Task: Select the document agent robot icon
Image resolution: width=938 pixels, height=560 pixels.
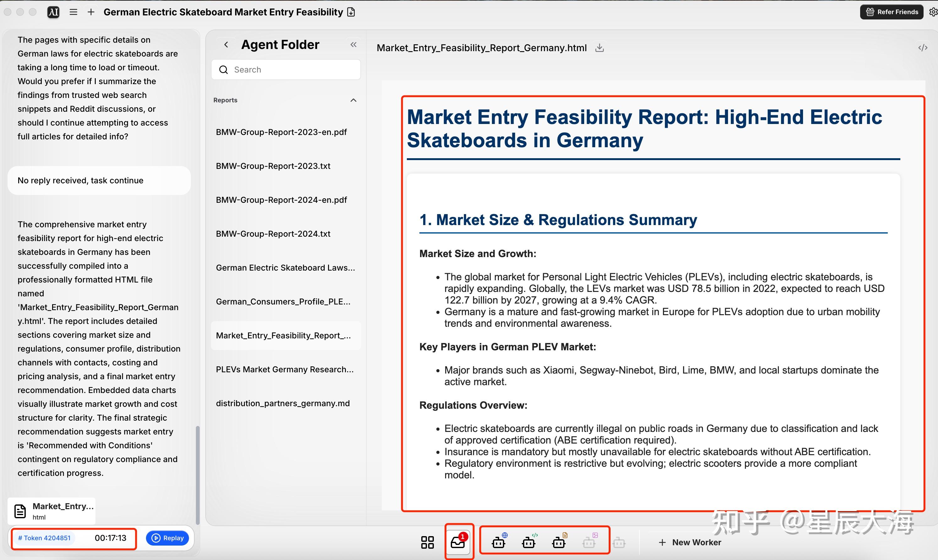Action: tap(559, 542)
